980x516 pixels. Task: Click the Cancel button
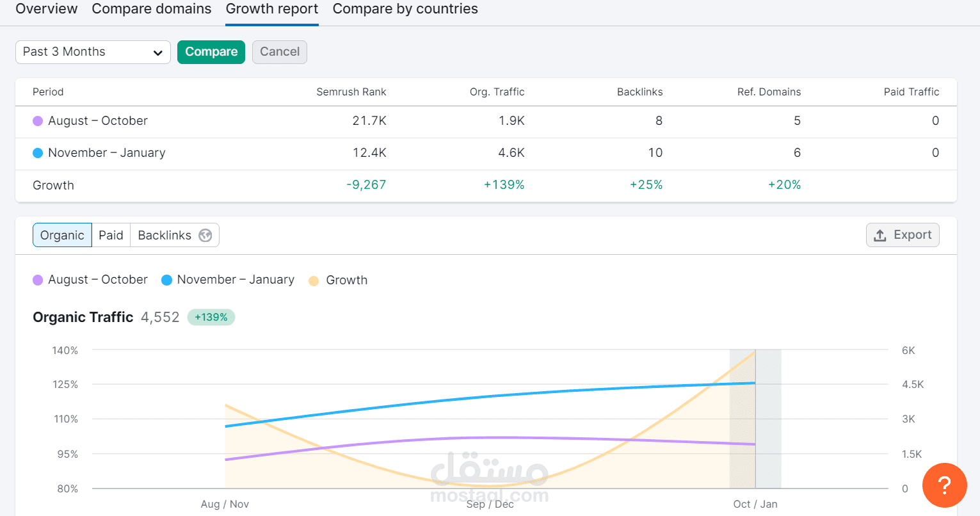pos(280,52)
